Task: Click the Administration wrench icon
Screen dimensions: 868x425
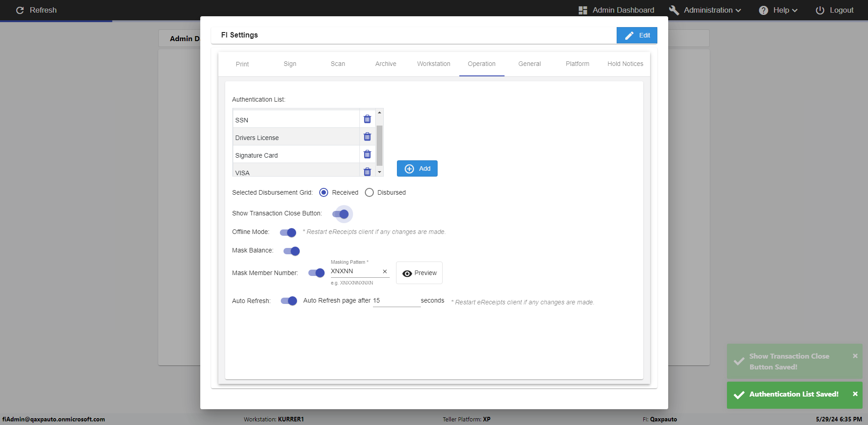Action: point(674,10)
